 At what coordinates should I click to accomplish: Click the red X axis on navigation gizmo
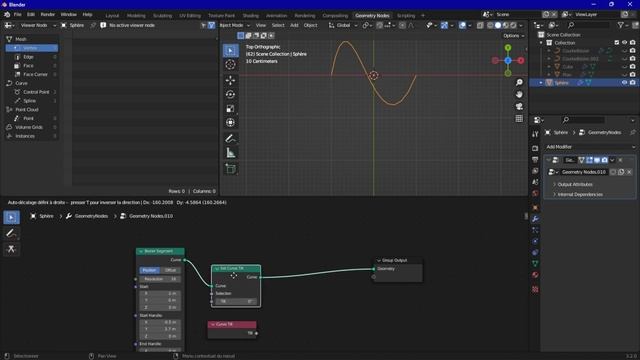[x=521, y=60]
